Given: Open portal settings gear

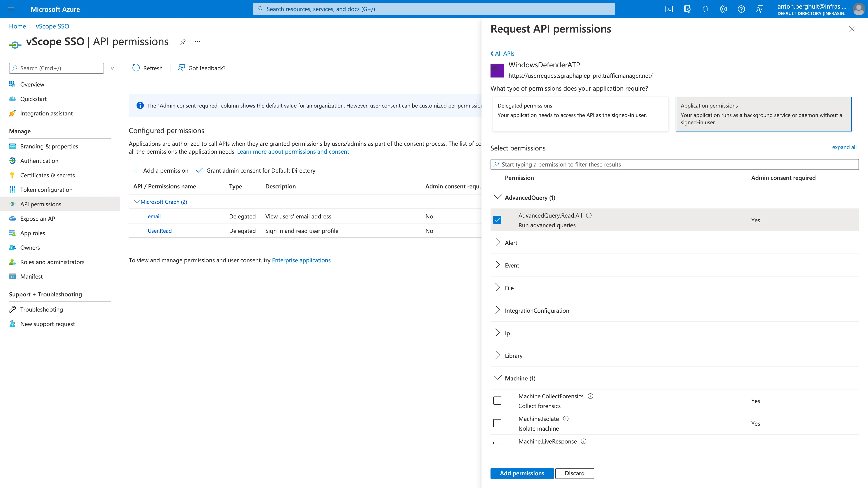Looking at the screenshot, I should [x=723, y=9].
